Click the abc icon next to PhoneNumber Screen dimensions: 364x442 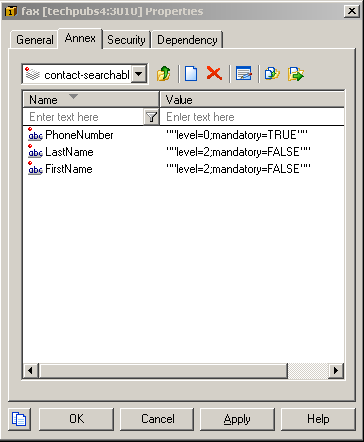tap(35, 134)
